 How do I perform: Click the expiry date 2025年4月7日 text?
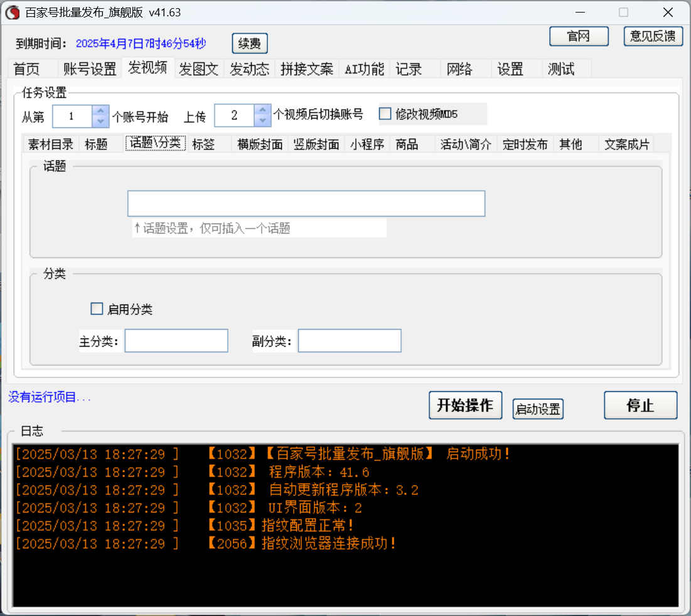tap(141, 43)
